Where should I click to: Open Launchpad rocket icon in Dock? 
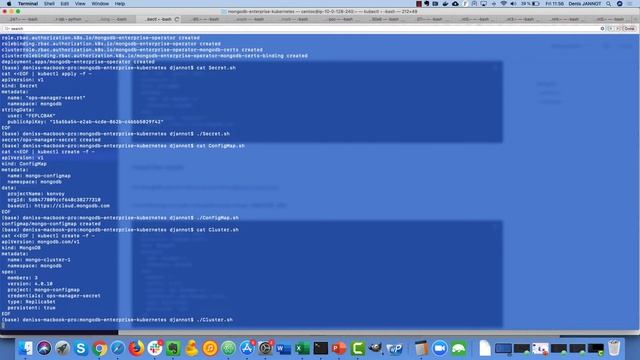click(62, 348)
